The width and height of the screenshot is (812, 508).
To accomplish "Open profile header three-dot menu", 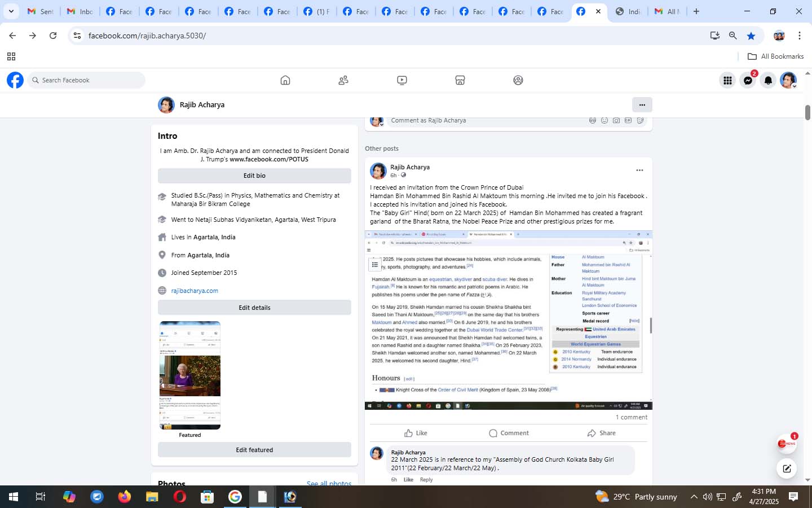I will [x=642, y=104].
